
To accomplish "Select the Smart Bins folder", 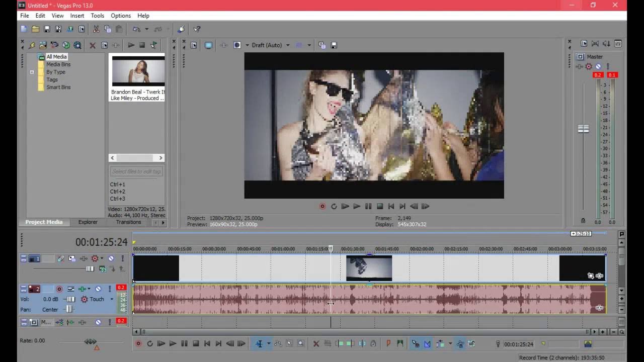I will (x=58, y=87).
